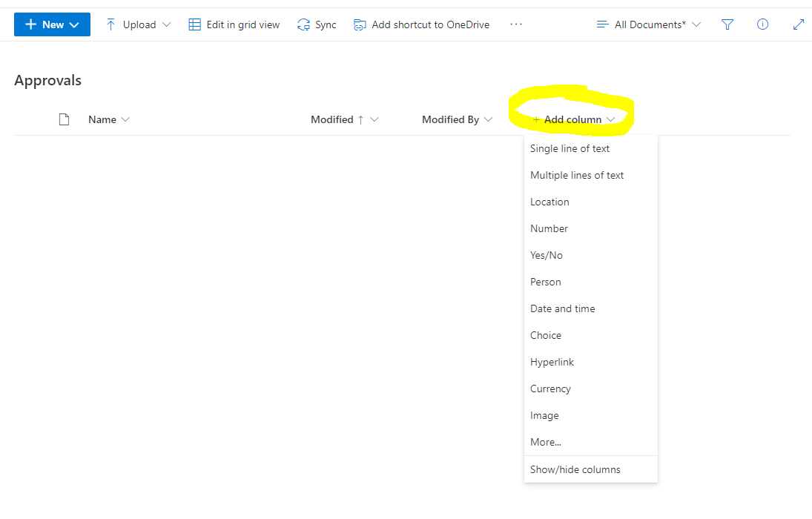The height and width of the screenshot is (519, 812).
Task: Choose Date and time column option
Action: coord(562,308)
